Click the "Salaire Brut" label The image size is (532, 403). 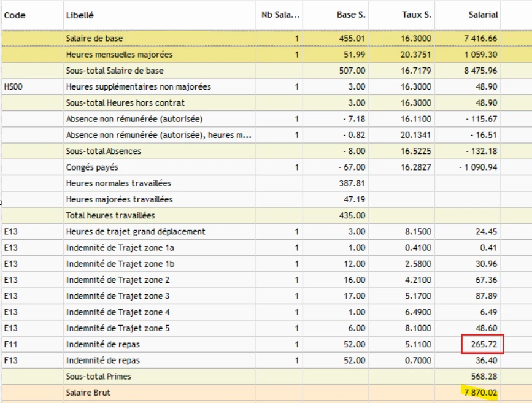click(88, 393)
